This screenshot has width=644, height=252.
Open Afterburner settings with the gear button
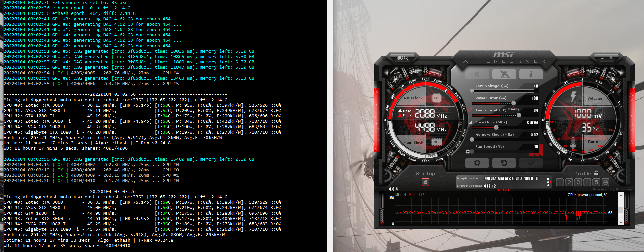tap(477, 163)
